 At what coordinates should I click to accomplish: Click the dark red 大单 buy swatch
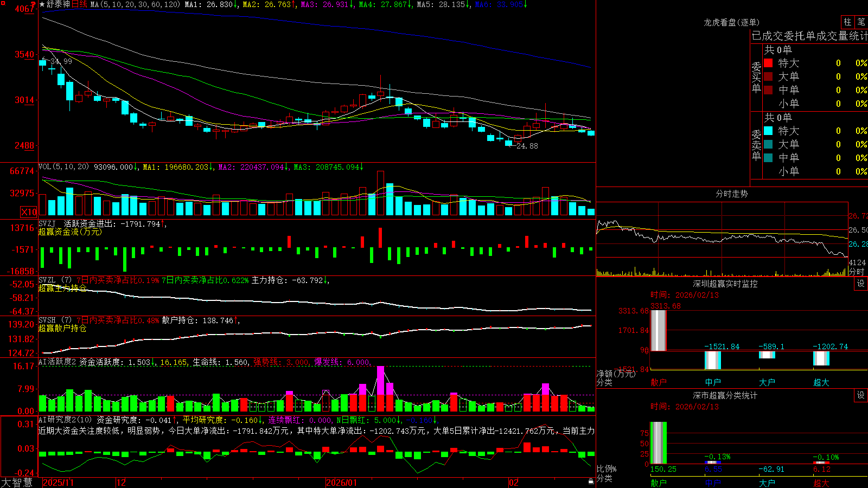tap(768, 76)
